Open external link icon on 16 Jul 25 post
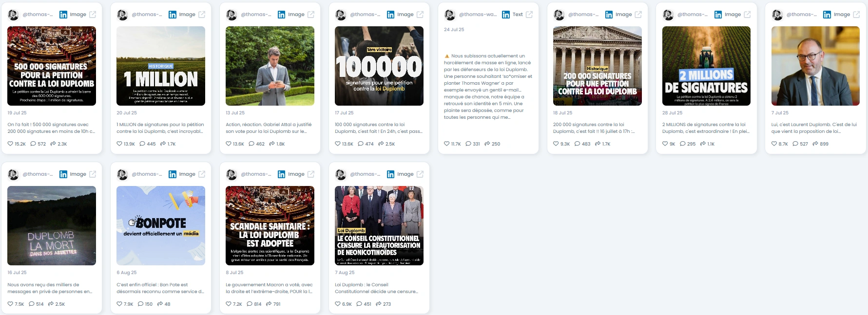Viewport: 868px width, 315px height. (x=93, y=174)
